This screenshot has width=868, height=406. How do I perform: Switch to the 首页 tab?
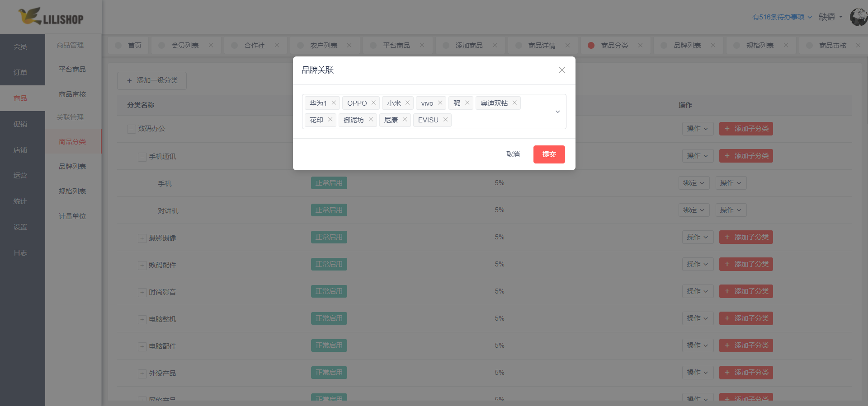tap(128, 45)
